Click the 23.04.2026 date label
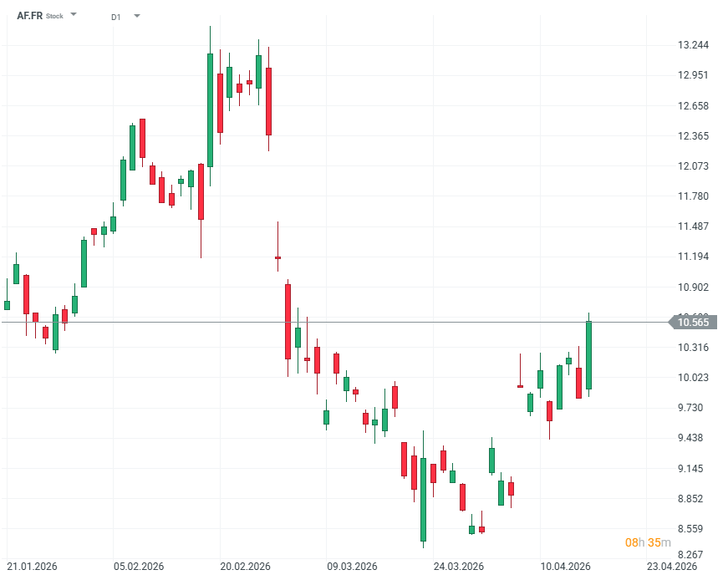 coord(672,566)
